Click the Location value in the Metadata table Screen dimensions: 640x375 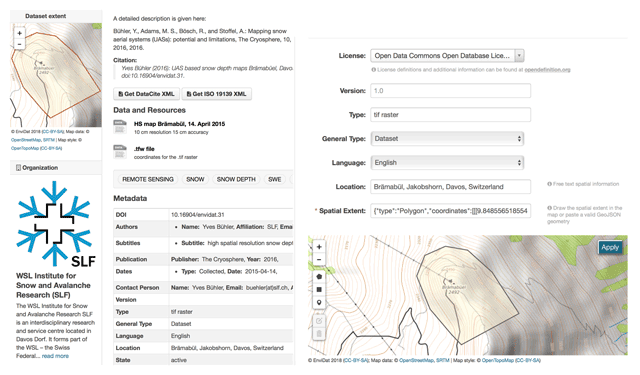pos(227,348)
